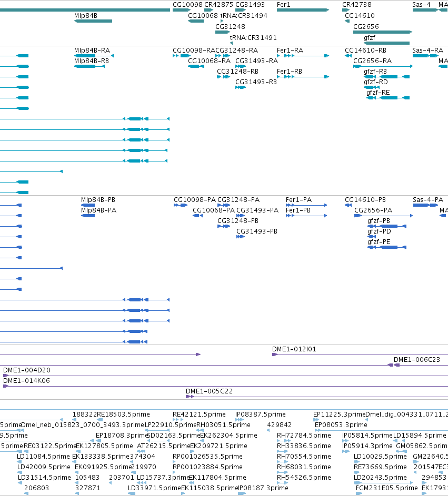Viewport: 448px width, 496px height.
Task: Open the RE73669.5prime EST label
Action: coord(380,467)
